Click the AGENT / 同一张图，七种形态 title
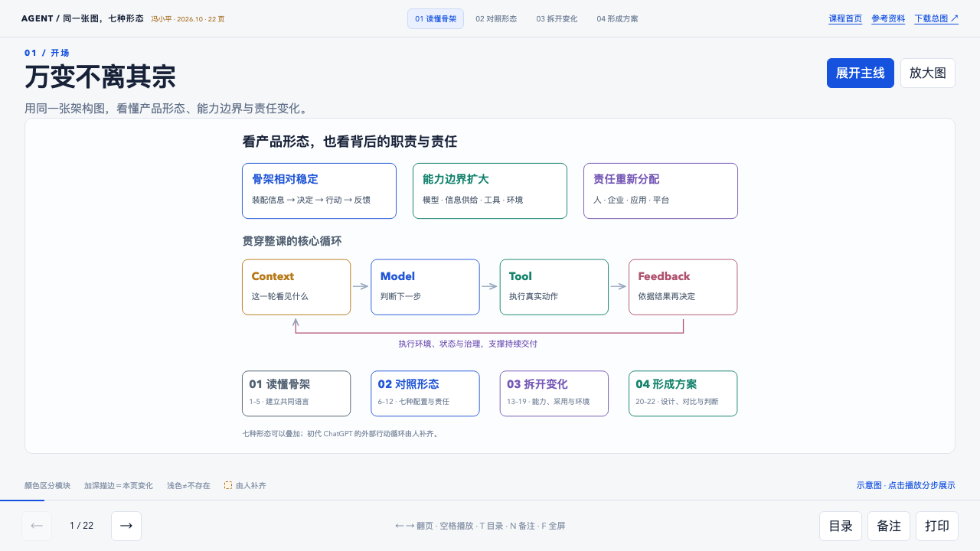The width and height of the screenshot is (980, 551). point(83,18)
